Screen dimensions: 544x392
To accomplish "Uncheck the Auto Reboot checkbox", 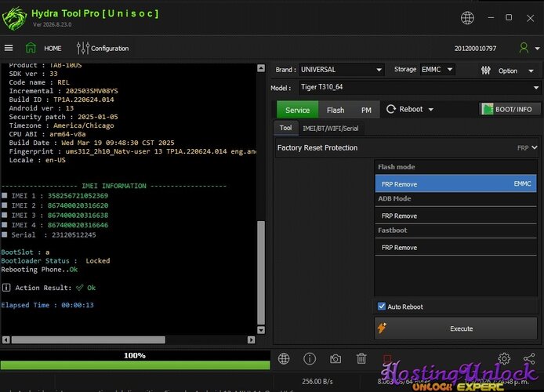I will click(382, 307).
